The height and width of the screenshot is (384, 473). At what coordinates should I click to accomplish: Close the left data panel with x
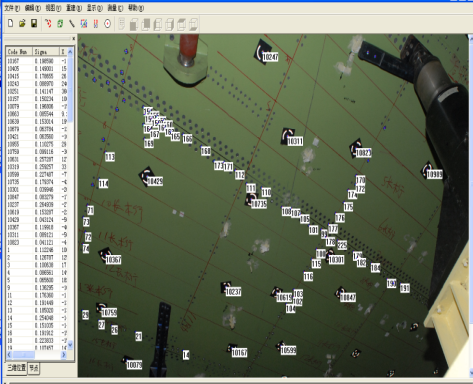(x=73, y=39)
